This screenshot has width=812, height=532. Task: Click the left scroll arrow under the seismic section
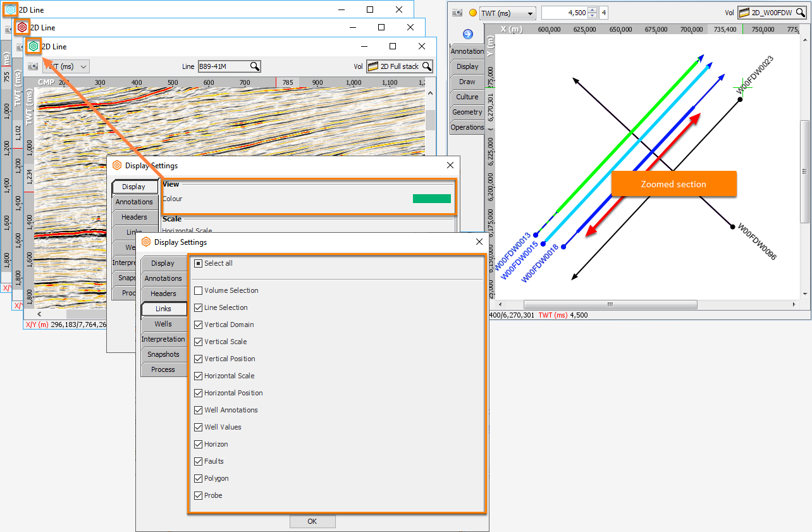39,314
